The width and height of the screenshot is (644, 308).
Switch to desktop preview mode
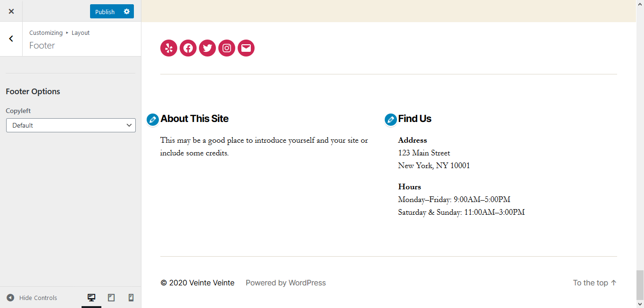click(91, 298)
